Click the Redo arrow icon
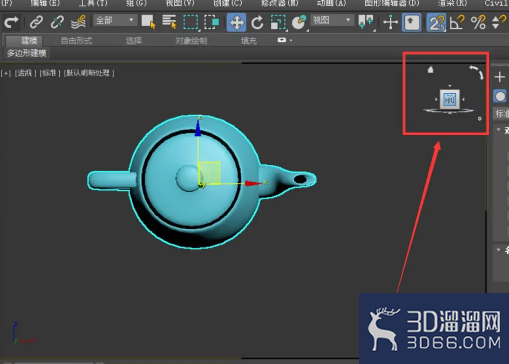This screenshot has width=509, height=364. pyautogui.click(x=11, y=22)
